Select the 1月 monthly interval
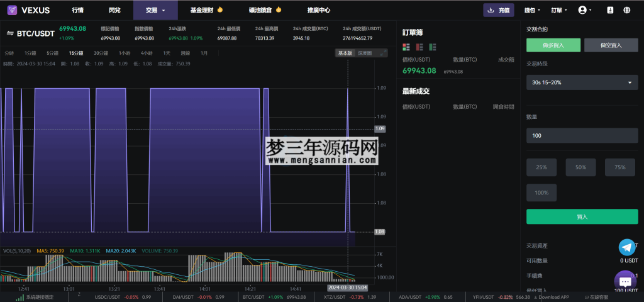644x302 pixels. [204, 53]
